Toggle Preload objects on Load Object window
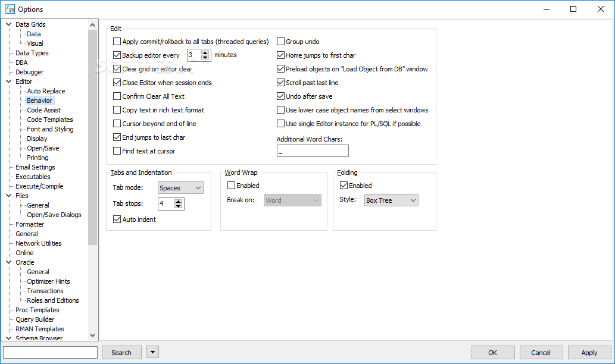The width and height of the screenshot is (615, 364). coord(280,69)
